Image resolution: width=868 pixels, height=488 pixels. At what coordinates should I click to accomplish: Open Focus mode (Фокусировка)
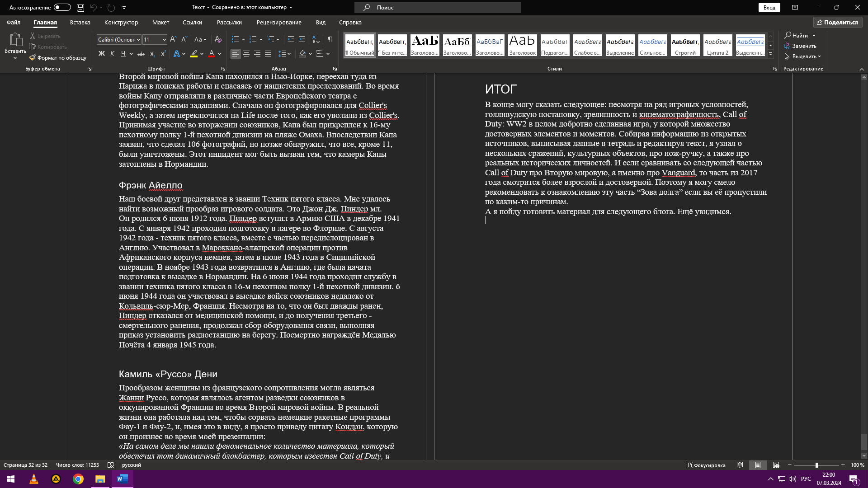pos(706,465)
